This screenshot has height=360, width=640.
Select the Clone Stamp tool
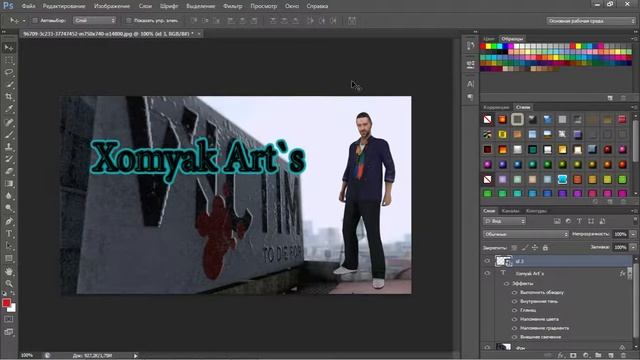[x=9, y=147]
